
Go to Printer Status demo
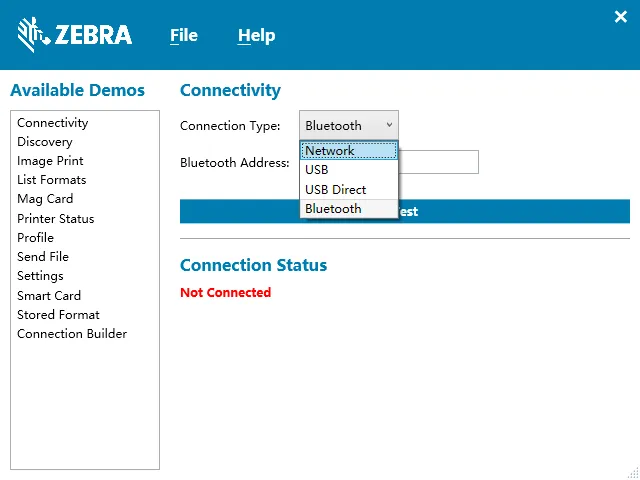point(56,218)
